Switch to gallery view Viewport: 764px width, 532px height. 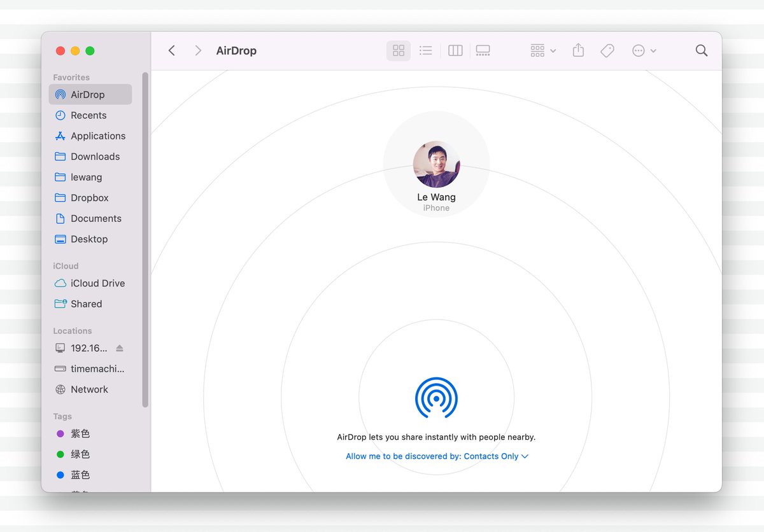(x=483, y=50)
